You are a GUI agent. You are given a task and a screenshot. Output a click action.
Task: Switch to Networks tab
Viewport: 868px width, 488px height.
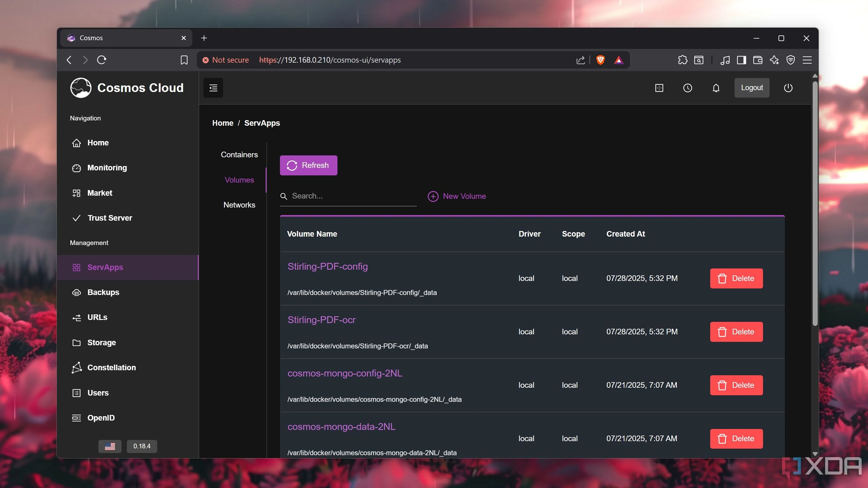tap(239, 205)
